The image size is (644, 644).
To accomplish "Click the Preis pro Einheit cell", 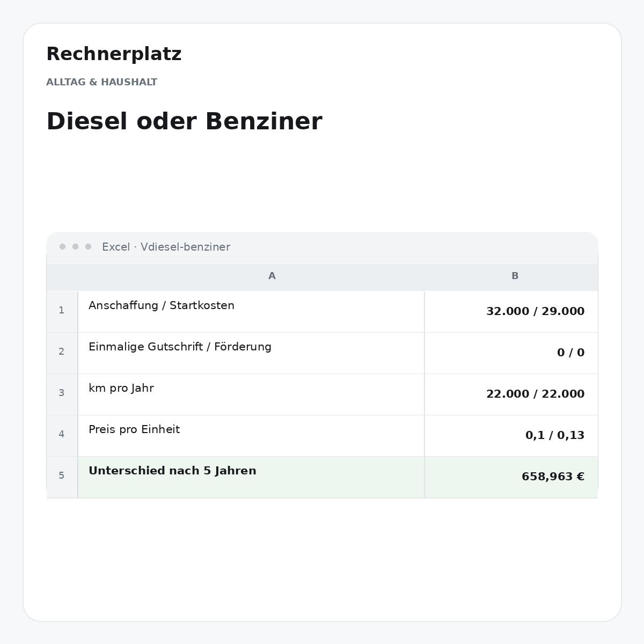I will [251, 435].
